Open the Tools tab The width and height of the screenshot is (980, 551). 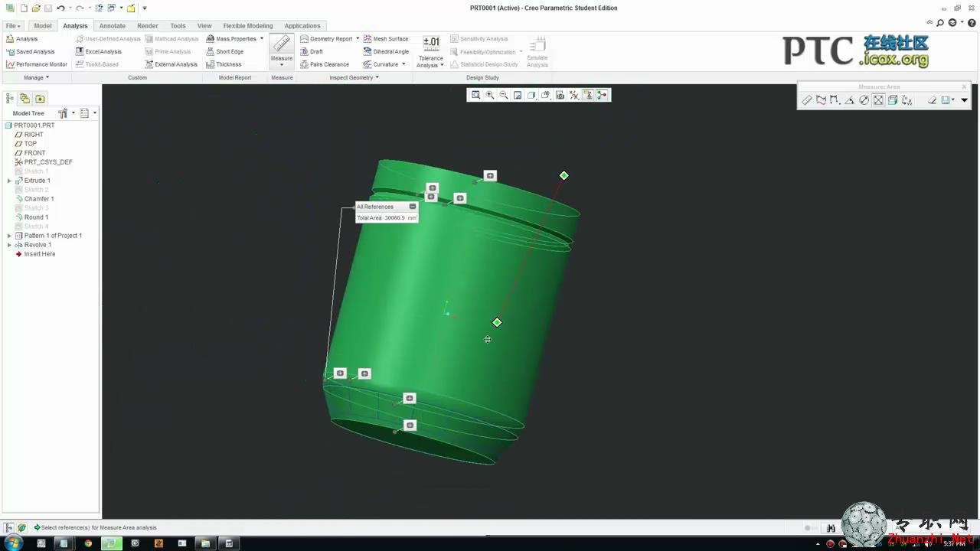click(x=178, y=25)
